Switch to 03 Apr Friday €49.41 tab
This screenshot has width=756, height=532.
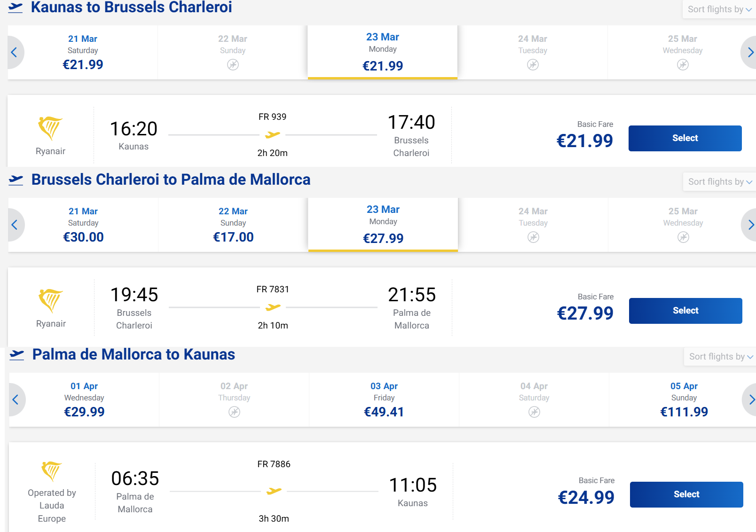coord(384,399)
